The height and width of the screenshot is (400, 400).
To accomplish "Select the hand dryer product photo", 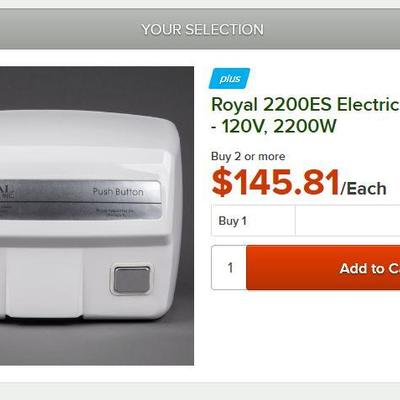I will click(x=97, y=216).
